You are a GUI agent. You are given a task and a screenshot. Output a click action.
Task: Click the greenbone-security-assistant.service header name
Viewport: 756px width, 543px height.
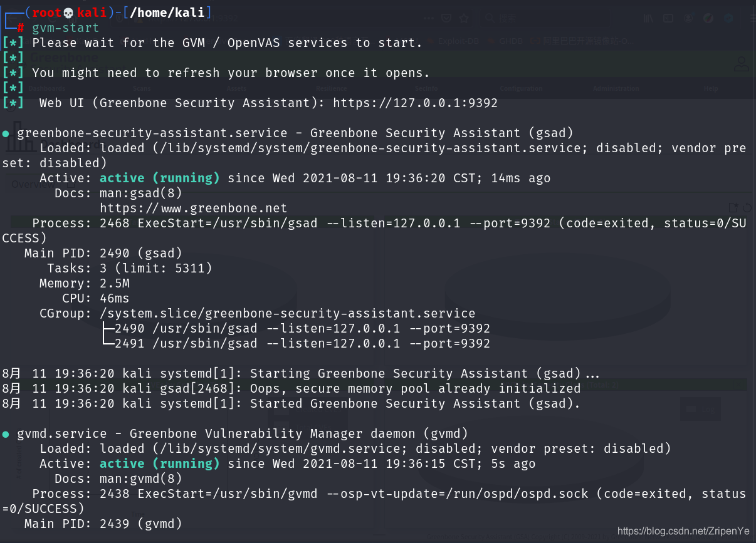(x=152, y=133)
